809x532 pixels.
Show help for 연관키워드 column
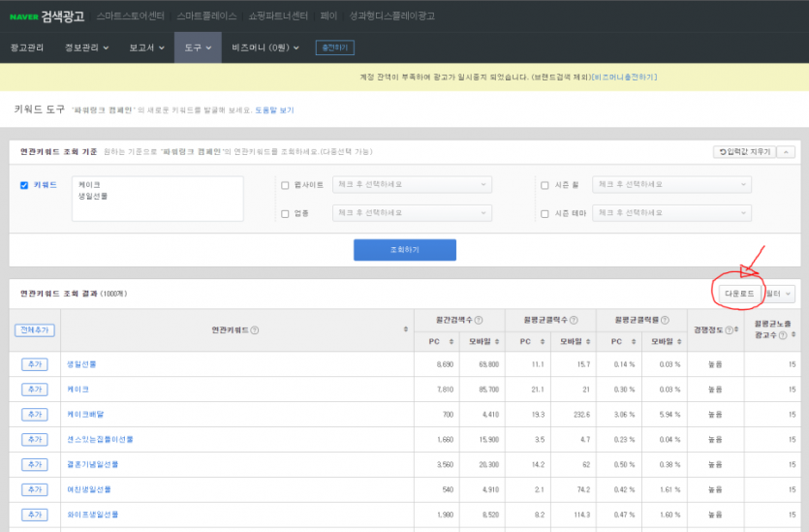point(255,330)
